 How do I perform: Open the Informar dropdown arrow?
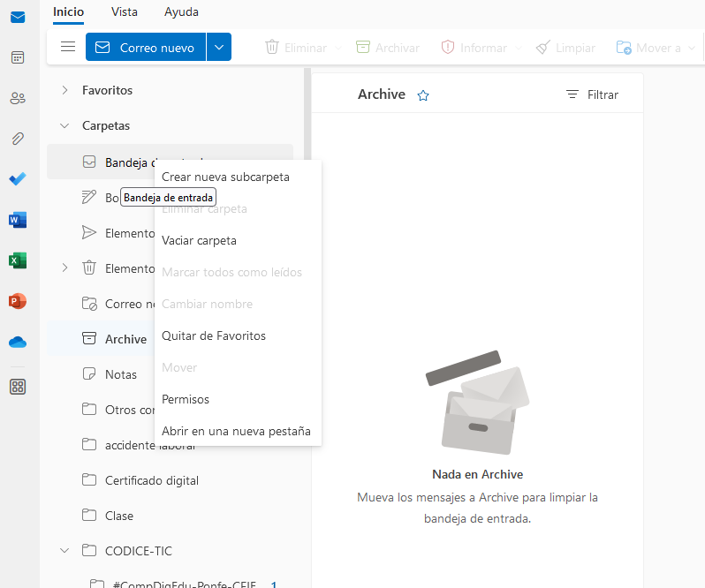tap(519, 48)
